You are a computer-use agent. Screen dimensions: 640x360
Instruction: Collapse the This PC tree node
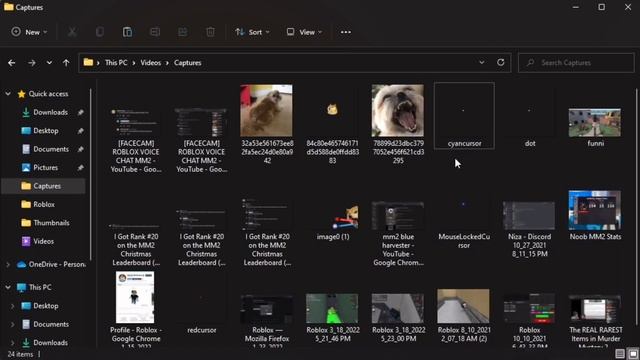[8, 287]
